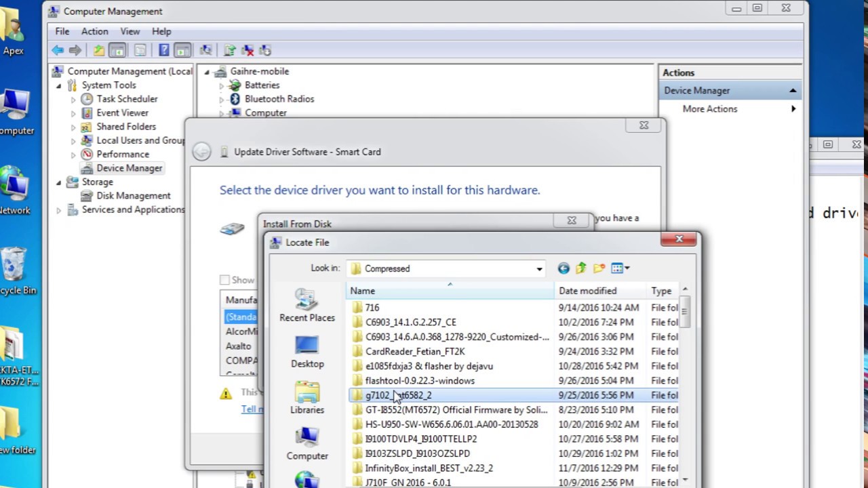The width and height of the screenshot is (868, 488).
Task: Expand the Bluetooth Radios device category
Action: pos(221,100)
